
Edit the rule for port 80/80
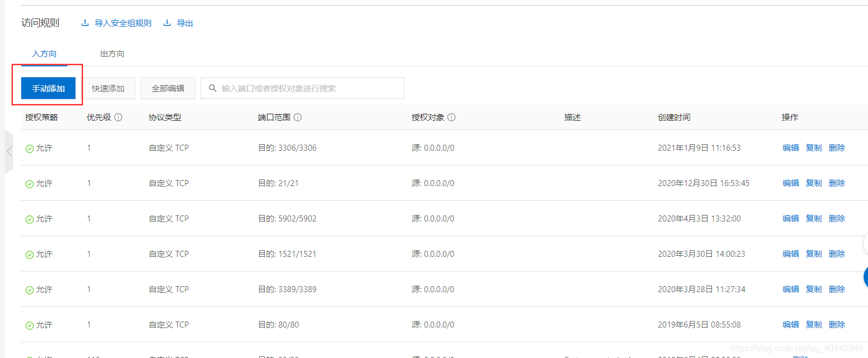point(791,324)
